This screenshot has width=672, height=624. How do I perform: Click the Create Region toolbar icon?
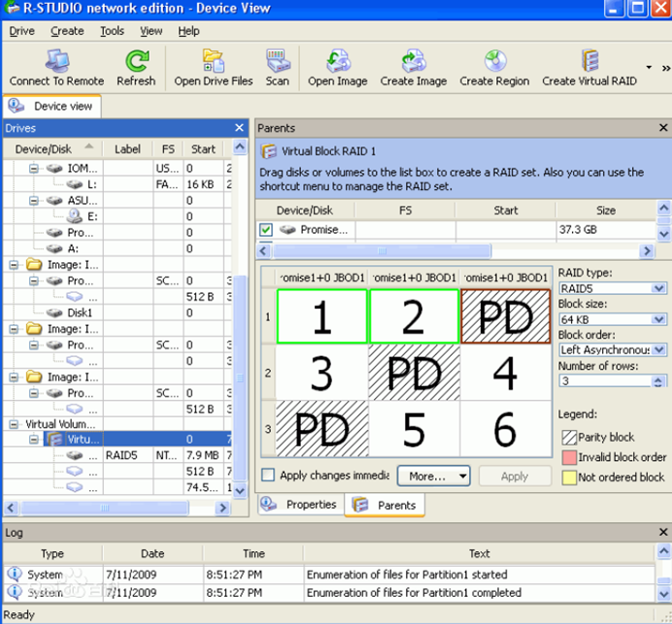point(494,62)
